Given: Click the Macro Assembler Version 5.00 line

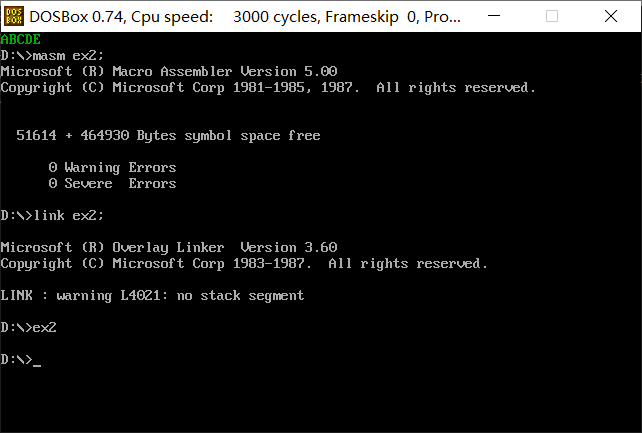Looking at the screenshot, I should pos(168,72).
